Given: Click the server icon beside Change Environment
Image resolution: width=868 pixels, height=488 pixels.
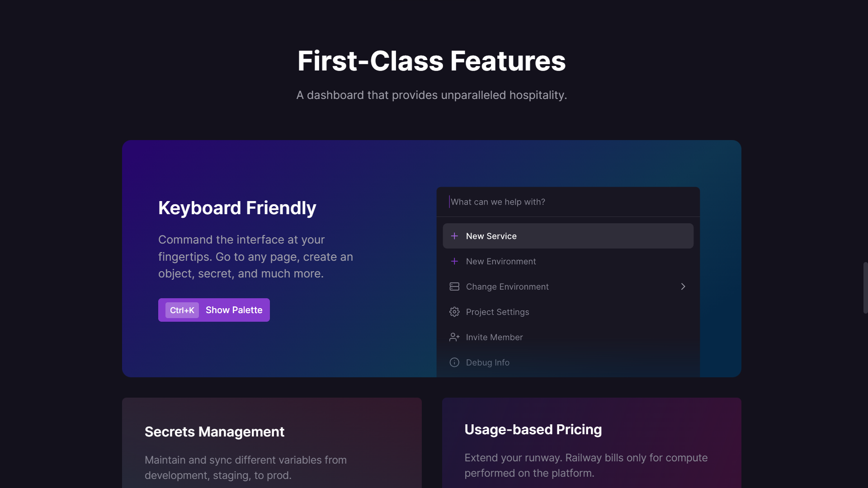Looking at the screenshot, I should (x=454, y=286).
